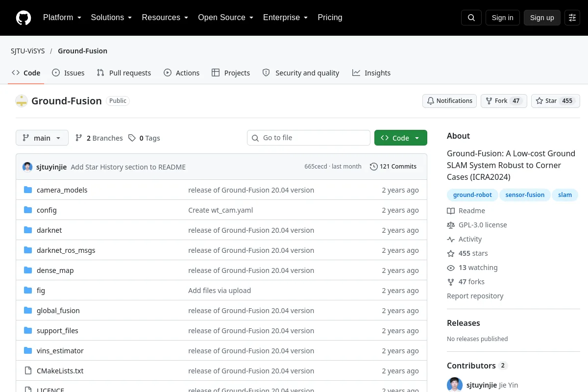Click the Readme book icon
Image resolution: width=588 pixels, height=392 pixels.
(x=451, y=211)
